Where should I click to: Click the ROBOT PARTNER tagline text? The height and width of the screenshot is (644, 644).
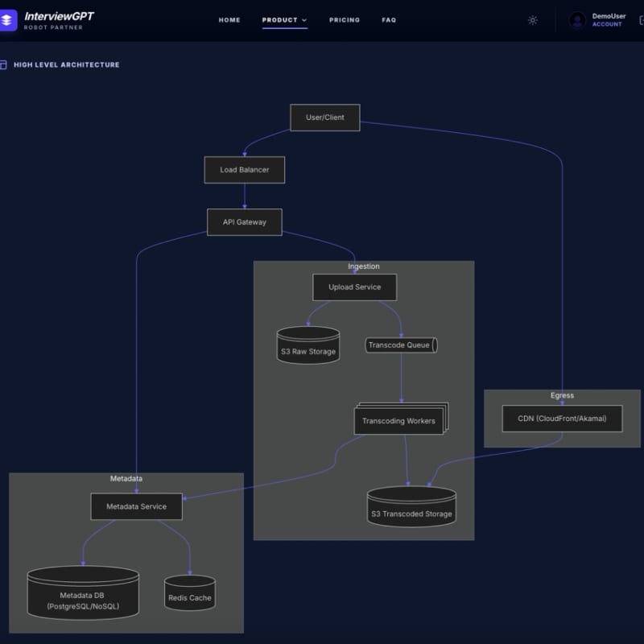click(x=53, y=27)
